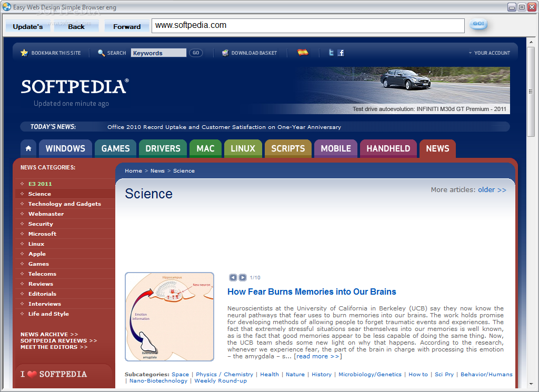Show next featured article arrow
Viewport: 539px width, 392px height.
point(243,277)
